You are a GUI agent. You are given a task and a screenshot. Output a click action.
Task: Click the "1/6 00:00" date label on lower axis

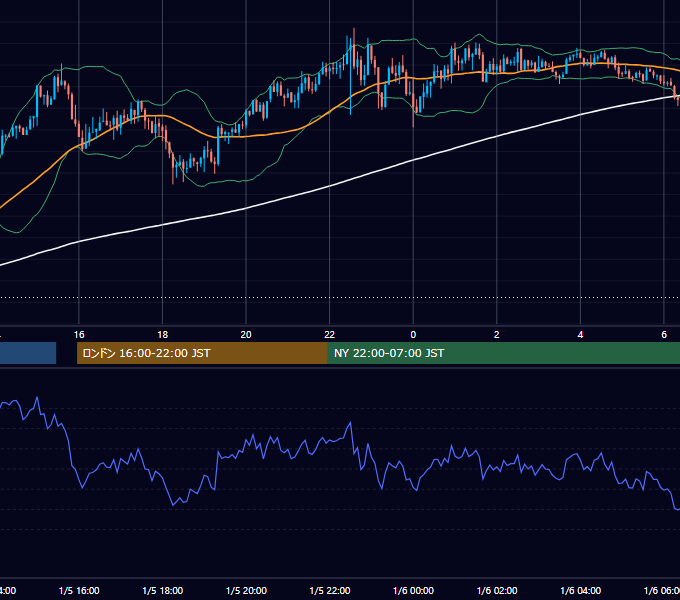(x=413, y=591)
